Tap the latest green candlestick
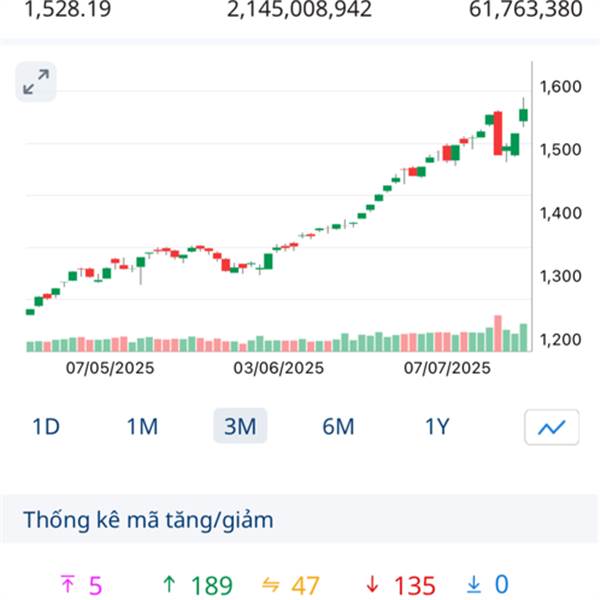 (x=524, y=115)
